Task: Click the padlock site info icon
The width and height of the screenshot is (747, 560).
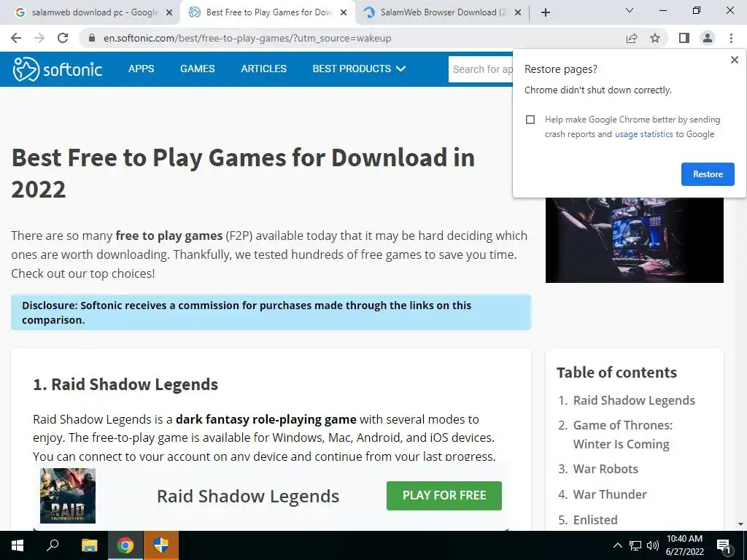Action: point(92,38)
